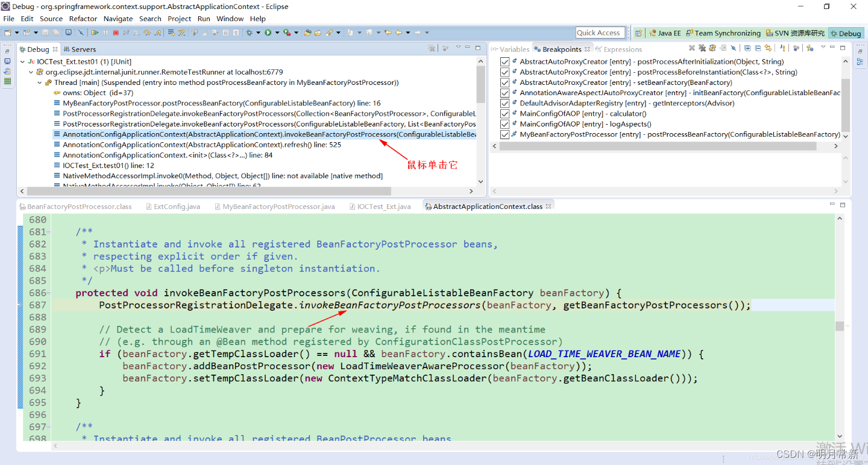The height and width of the screenshot is (465, 868).
Task: Uncheck initBeanFactory breakpoint checkbox
Action: [505, 93]
